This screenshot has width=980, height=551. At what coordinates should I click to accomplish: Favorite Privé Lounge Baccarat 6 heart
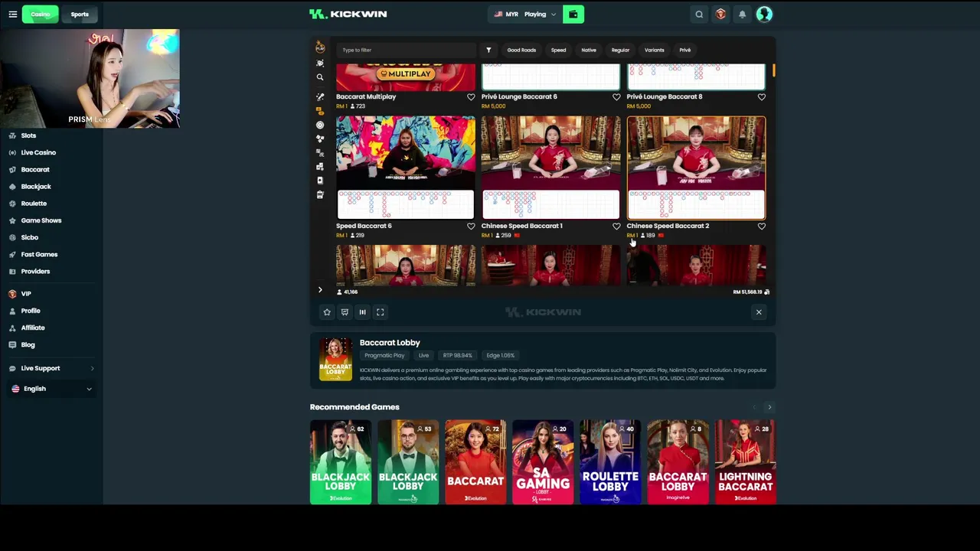pos(616,97)
